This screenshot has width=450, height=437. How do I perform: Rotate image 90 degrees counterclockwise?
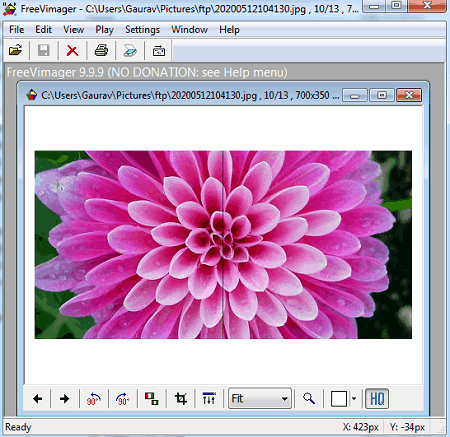coord(94,399)
